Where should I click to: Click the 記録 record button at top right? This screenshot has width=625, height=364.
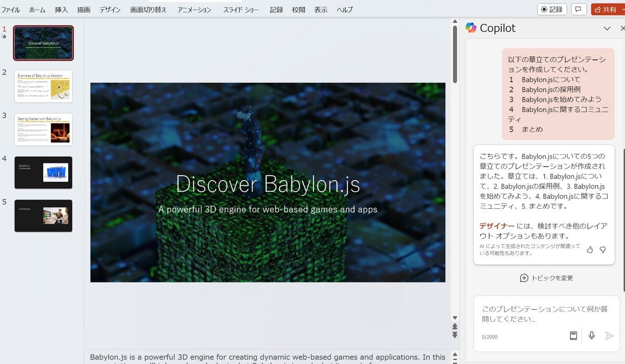(552, 9)
